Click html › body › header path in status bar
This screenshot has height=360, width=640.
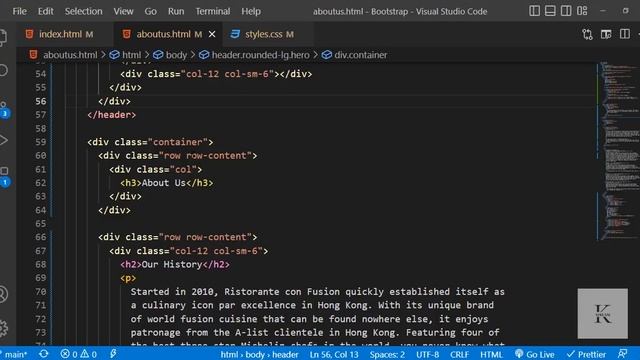pos(259,354)
